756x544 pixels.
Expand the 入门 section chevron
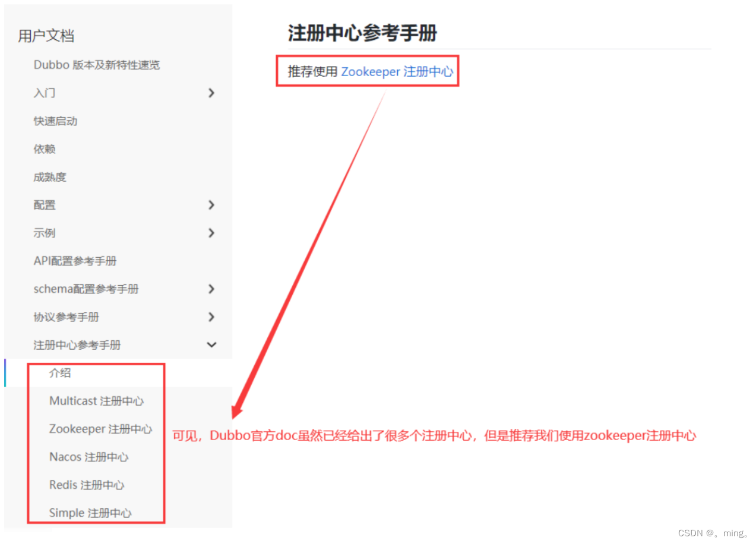coord(211,93)
